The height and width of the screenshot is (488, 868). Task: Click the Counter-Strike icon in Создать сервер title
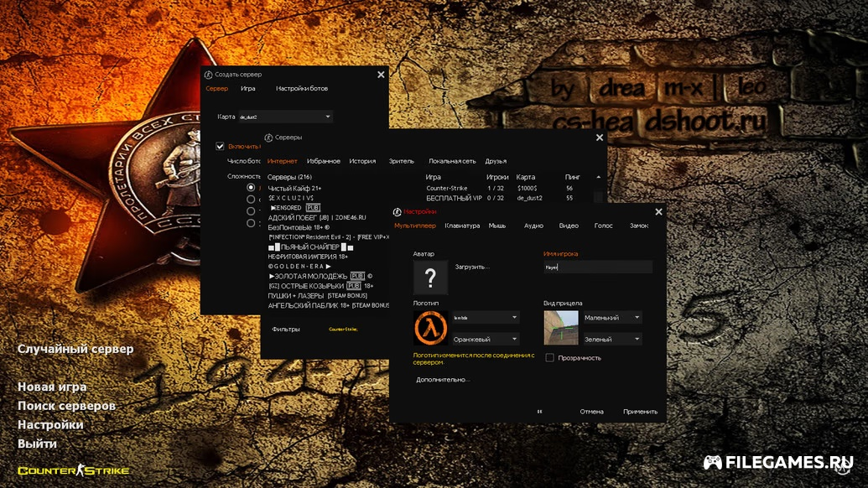click(x=208, y=74)
